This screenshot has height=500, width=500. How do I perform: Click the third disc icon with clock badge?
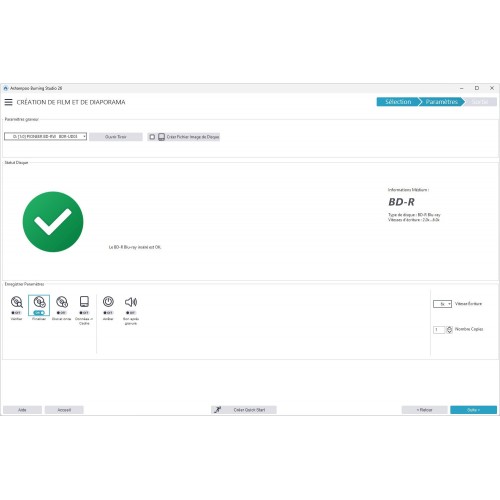(x=62, y=302)
